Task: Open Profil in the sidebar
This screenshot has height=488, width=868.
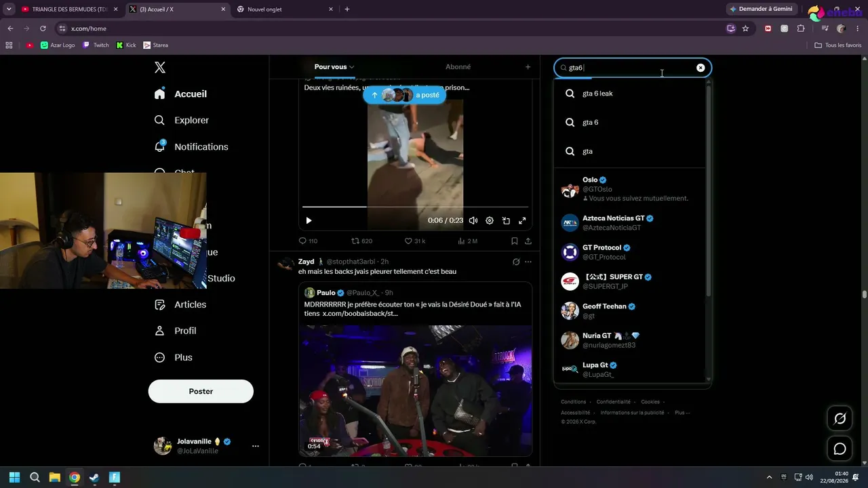Action: tap(175, 331)
